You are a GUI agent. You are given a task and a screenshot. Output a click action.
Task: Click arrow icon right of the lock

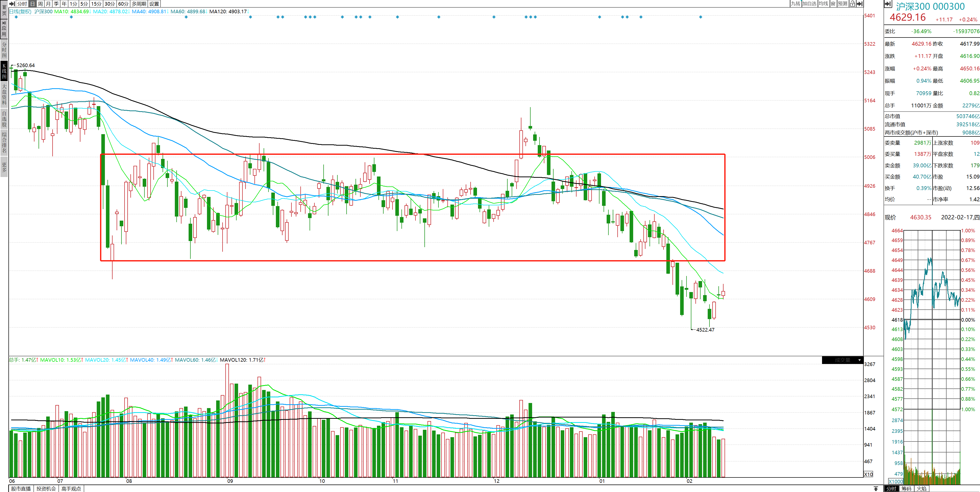859,4
